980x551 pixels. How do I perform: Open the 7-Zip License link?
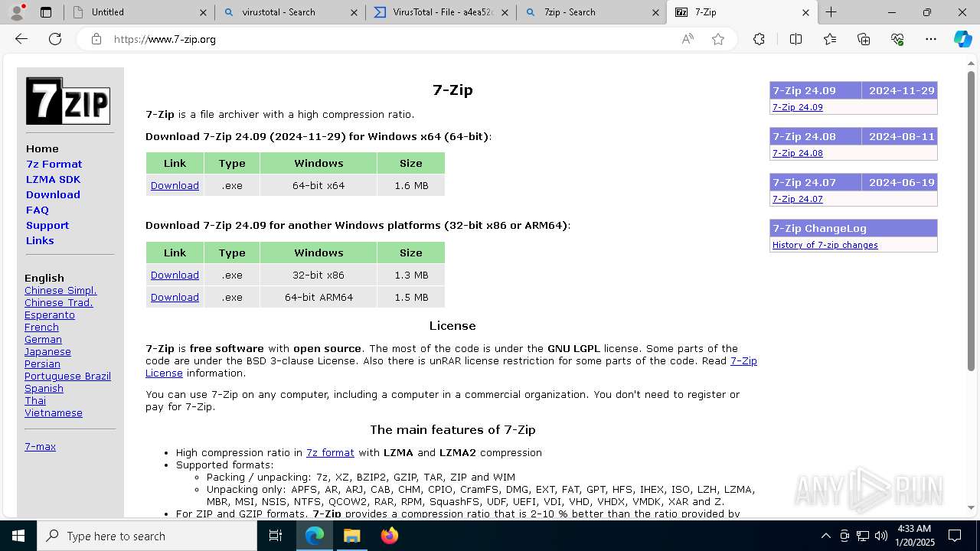[x=743, y=360]
